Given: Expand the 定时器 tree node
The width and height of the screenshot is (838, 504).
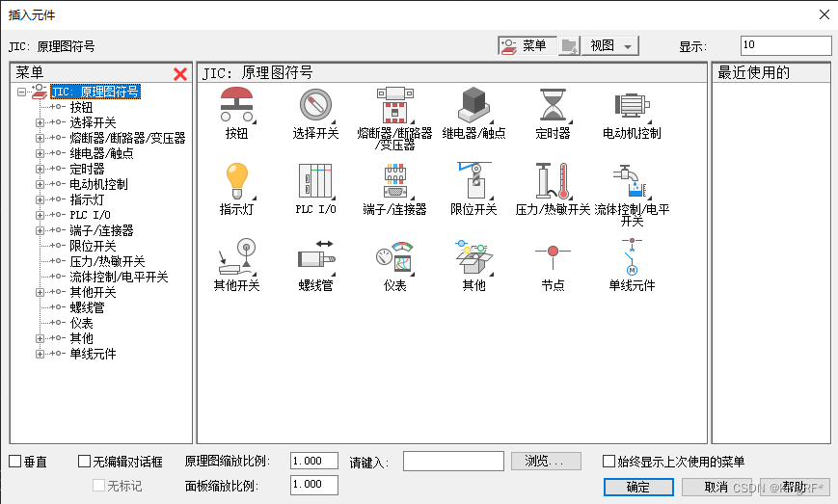Looking at the screenshot, I should pos(40,170).
